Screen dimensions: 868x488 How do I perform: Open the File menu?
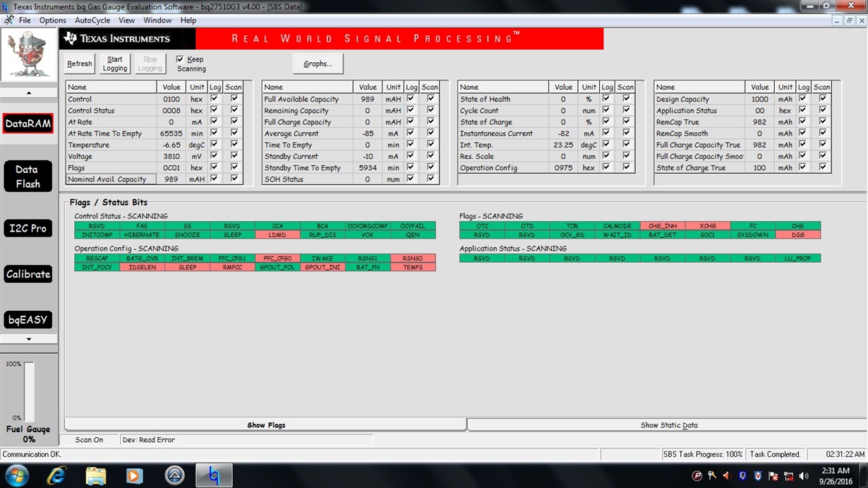click(x=25, y=20)
